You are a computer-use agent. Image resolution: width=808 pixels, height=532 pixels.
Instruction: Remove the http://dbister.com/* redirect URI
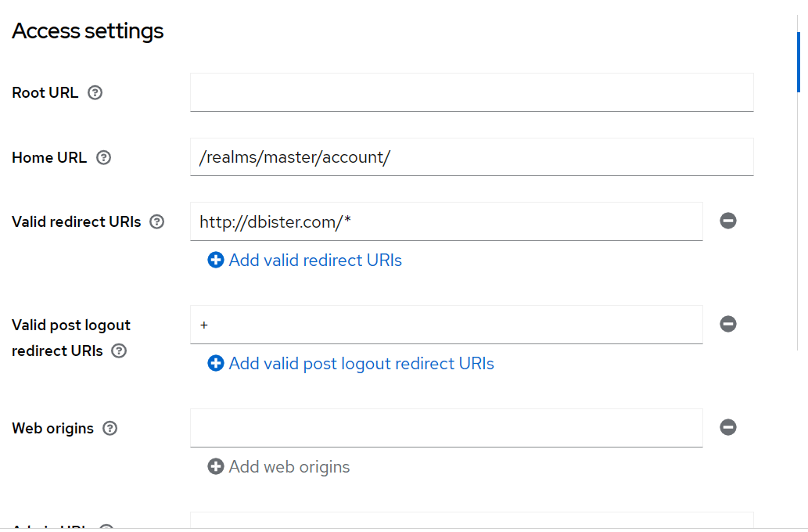point(727,221)
